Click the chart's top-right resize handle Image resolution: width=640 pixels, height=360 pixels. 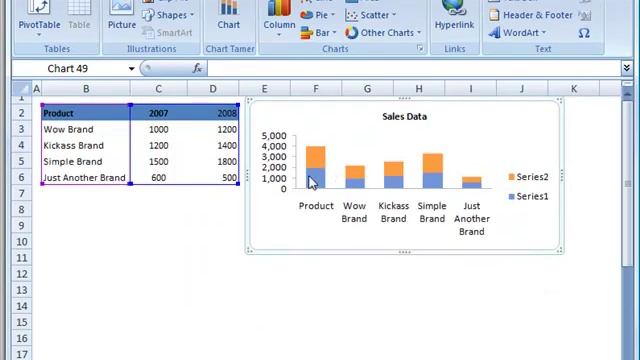tap(560, 101)
